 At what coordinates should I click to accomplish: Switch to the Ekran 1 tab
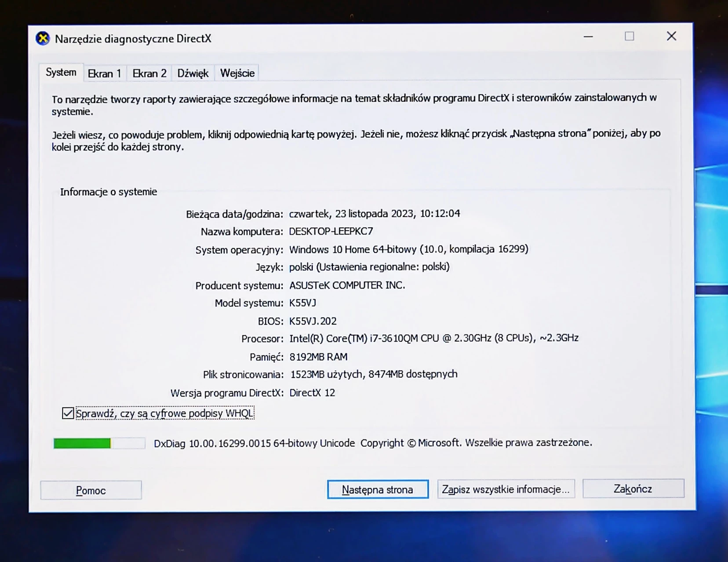(104, 73)
